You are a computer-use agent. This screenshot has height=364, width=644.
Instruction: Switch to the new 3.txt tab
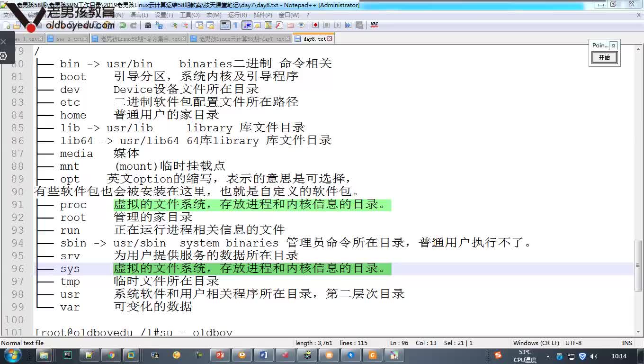click(x=67, y=39)
